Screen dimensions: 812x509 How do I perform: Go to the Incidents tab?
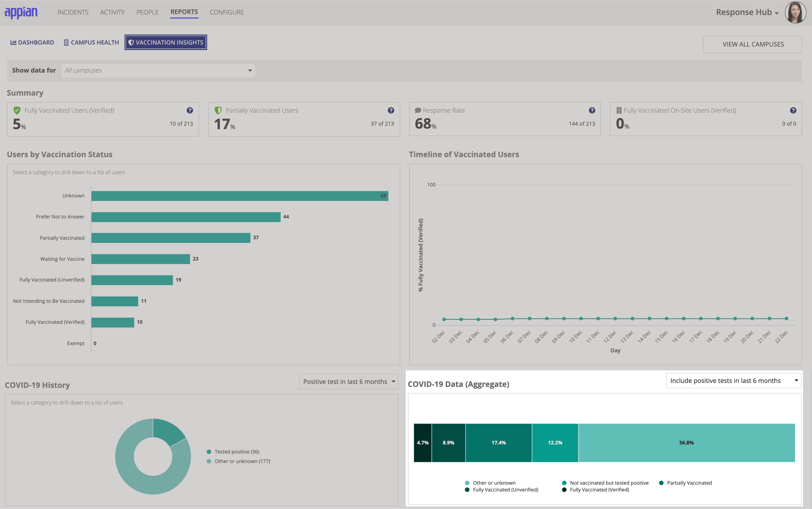73,13
